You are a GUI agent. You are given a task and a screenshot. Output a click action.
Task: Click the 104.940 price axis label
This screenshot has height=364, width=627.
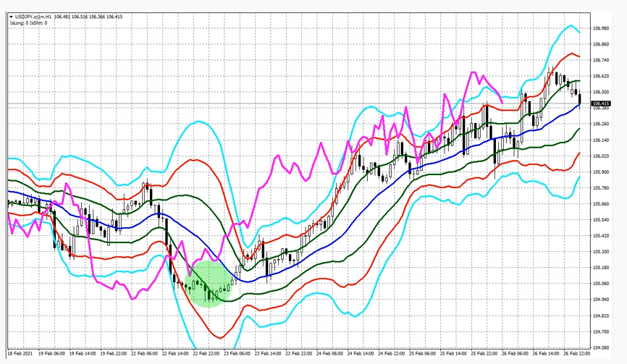point(601,299)
